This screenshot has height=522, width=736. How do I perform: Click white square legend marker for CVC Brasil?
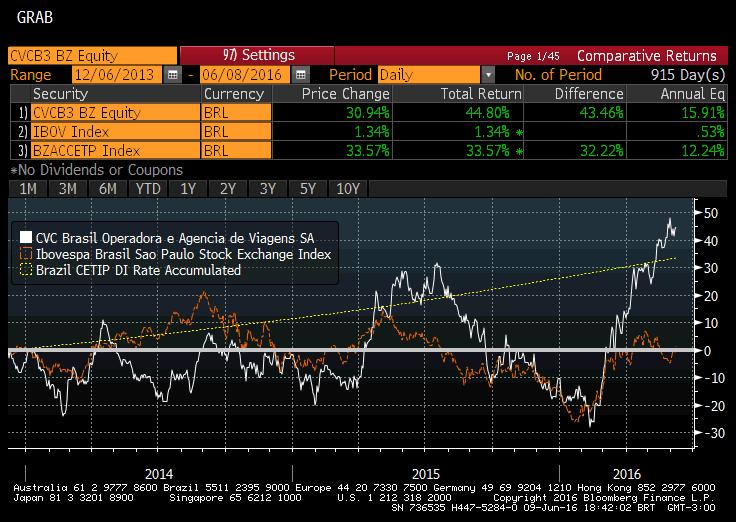pyautogui.click(x=24, y=238)
